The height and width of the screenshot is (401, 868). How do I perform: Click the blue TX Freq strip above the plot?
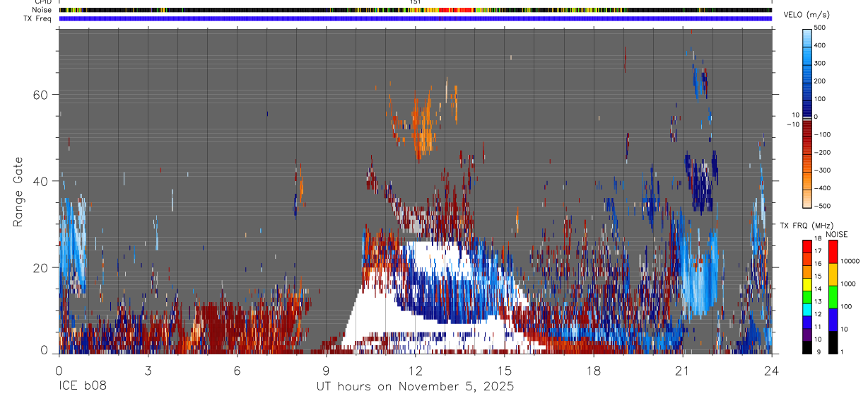pos(416,19)
